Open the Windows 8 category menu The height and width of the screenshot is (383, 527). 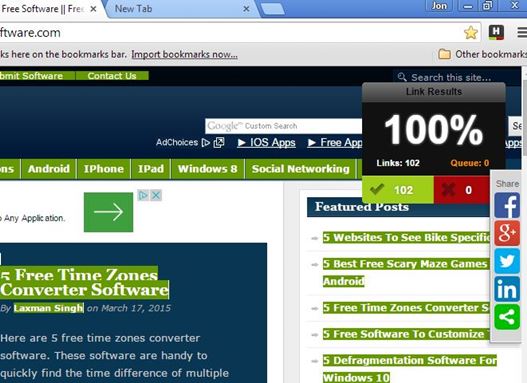click(x=207, y=169)
